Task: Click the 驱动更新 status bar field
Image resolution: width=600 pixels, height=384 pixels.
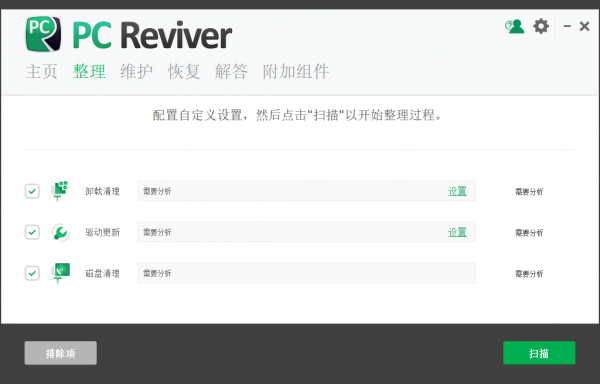Action: (x=307, y=232)
